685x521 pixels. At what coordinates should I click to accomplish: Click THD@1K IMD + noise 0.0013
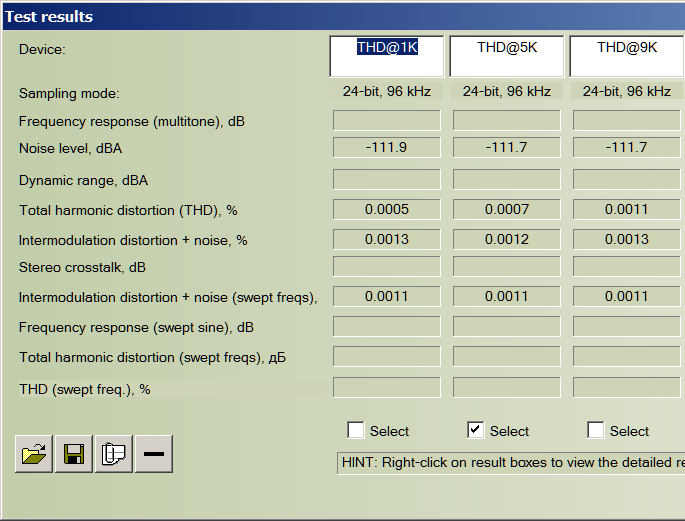pyautogui.click(x=387, y=239)
